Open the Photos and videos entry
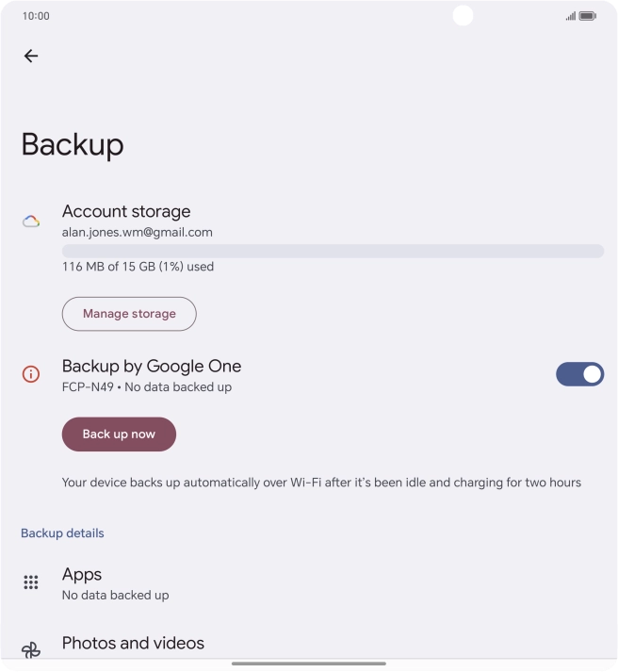Image resolution: width=618 pixels, height=672 pixels. tap(133, 644)
